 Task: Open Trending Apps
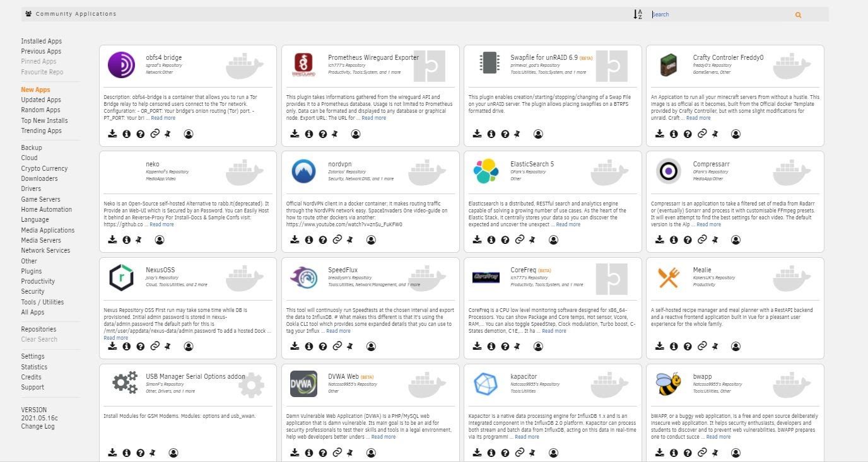[41, 130]
